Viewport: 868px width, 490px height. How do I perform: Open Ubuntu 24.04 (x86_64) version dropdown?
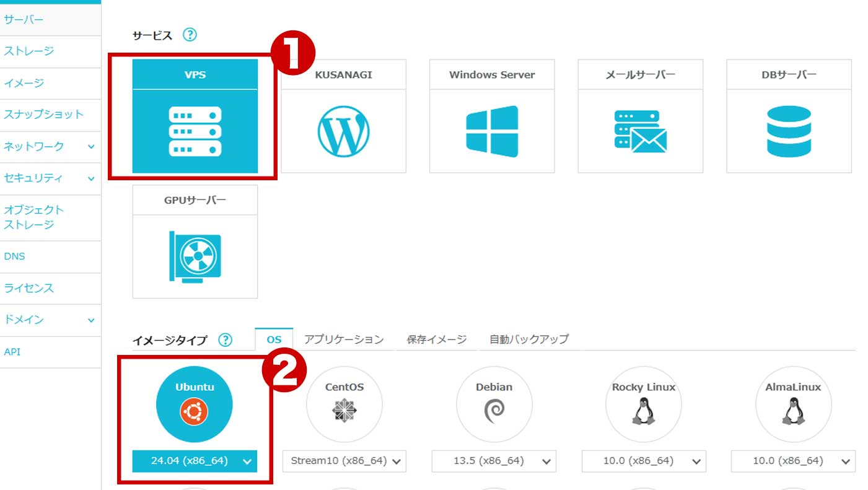coord(195,461)
